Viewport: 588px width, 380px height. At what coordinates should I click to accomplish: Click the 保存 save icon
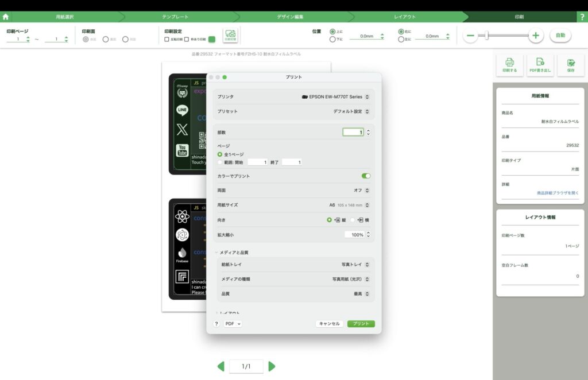[x=570, y=65]
